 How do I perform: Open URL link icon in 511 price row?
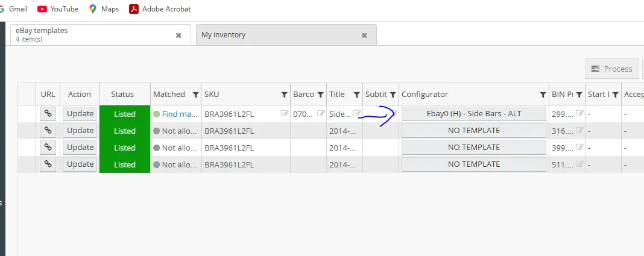coord(48,164)
